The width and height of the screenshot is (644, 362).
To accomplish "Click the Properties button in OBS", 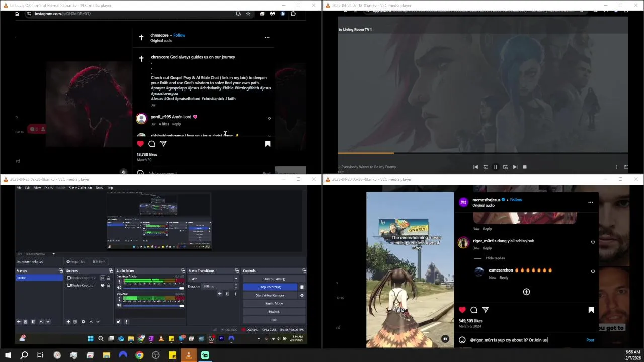I will [x=76, y=261].
